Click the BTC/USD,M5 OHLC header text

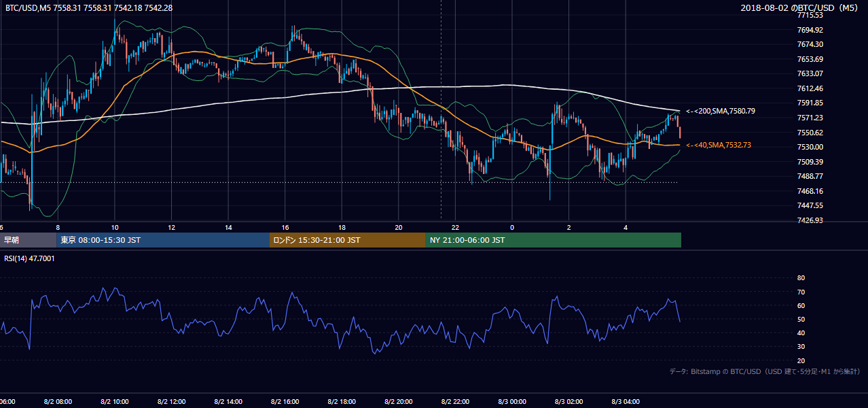89,7
